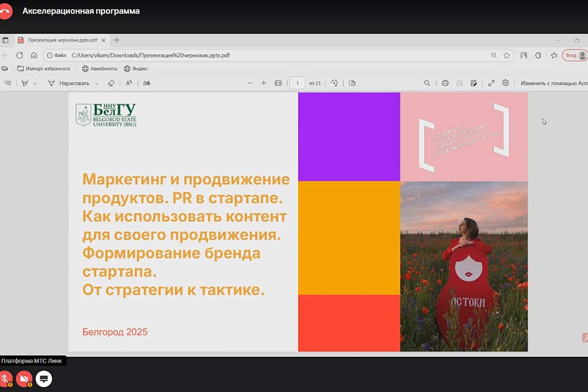
Task: Open the Авиабилеты bookmark
Action: 100,69
